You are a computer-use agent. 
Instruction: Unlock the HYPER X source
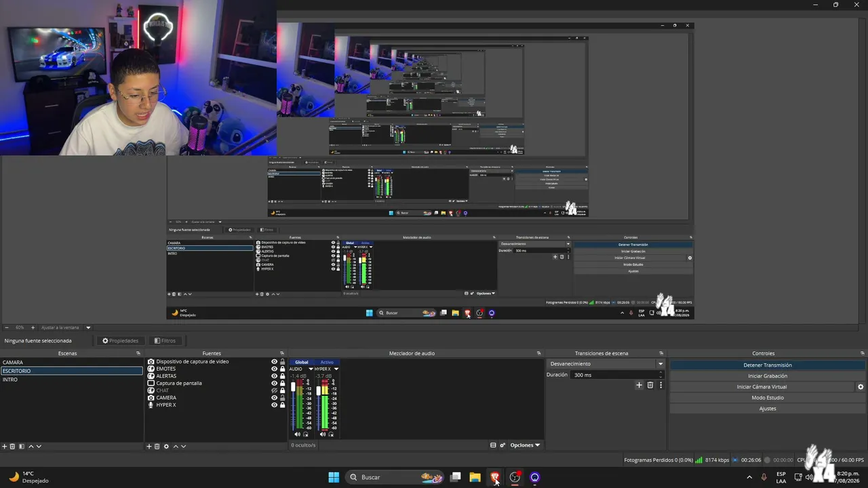[283, 405]
